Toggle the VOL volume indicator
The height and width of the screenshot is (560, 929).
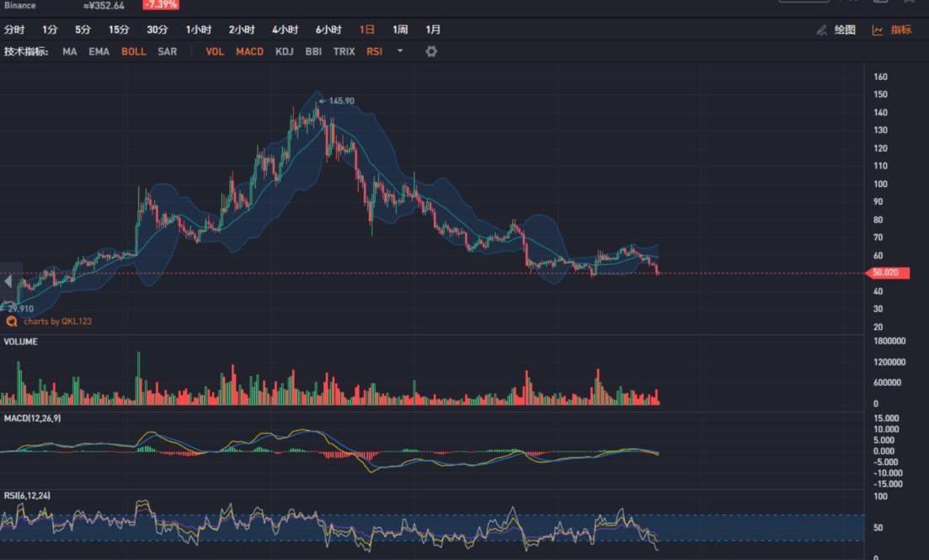(x=215, y=51)
